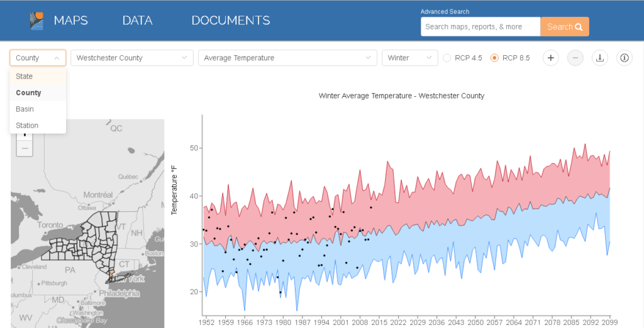Click highlighted Westchester County on the map
Viewport: 644px width, 328px height.
111,273
